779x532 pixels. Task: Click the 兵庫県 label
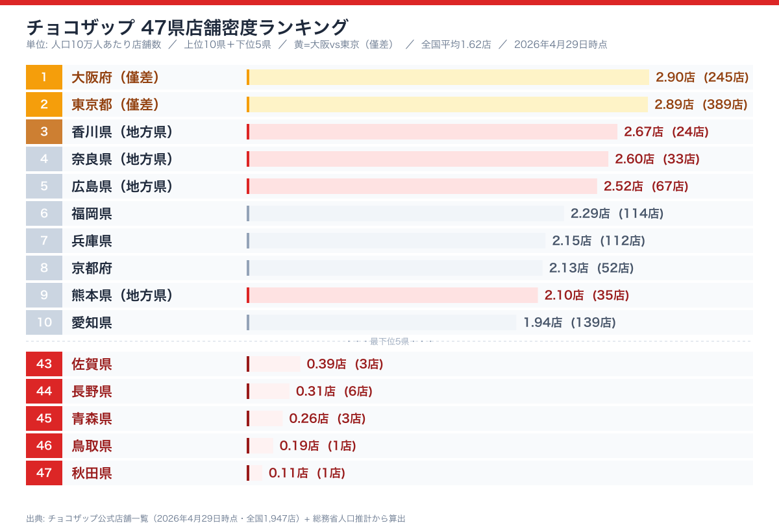point(92,241)
